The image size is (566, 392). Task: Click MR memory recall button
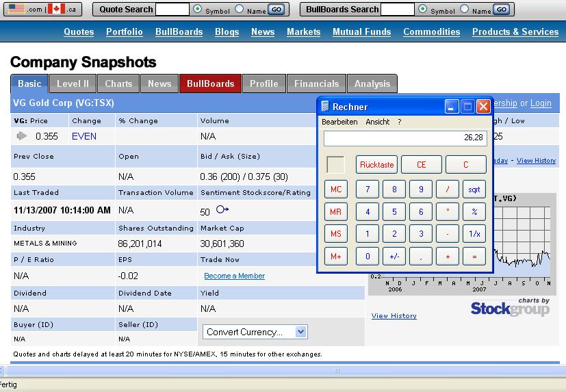coord(336,211)
